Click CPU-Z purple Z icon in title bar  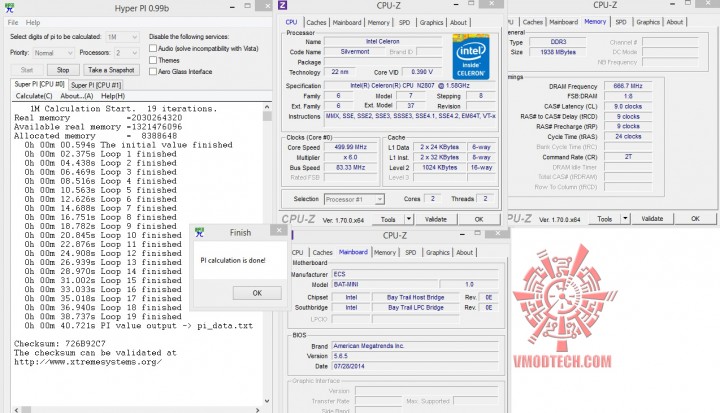click(x=283, y=6)
